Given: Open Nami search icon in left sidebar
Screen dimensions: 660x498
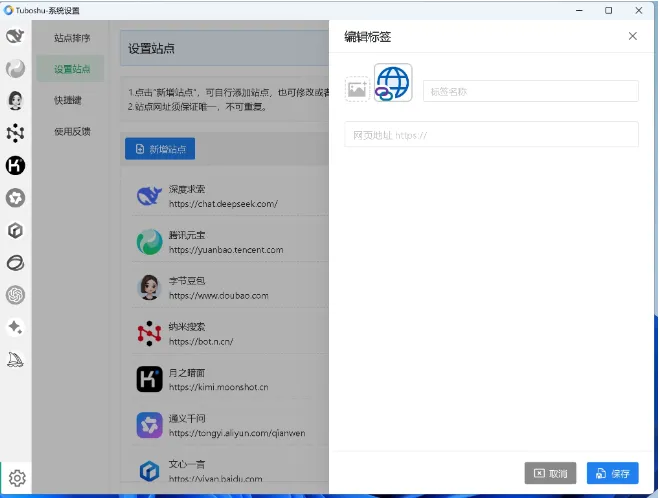Looking at the screenshot, I should tap(15, 133).
